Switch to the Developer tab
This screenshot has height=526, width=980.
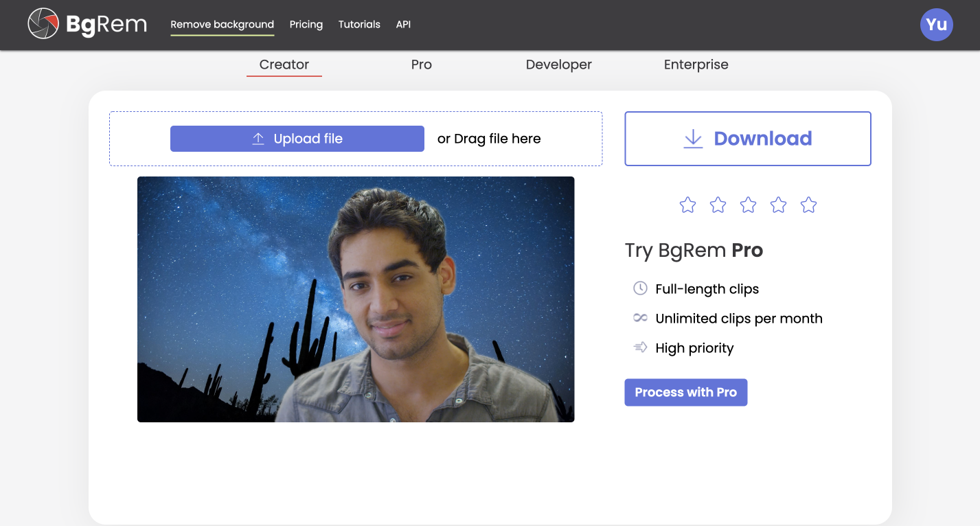point(558,65)
